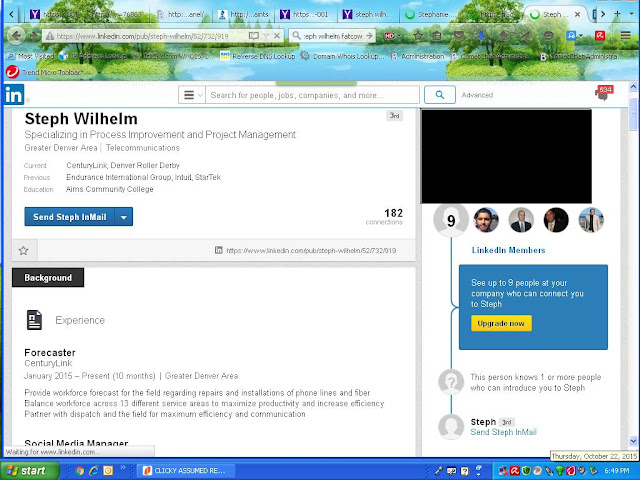The image size is (640, 480).
Task: Switch to the 'http:...anel/' tab
Action: 183,14
